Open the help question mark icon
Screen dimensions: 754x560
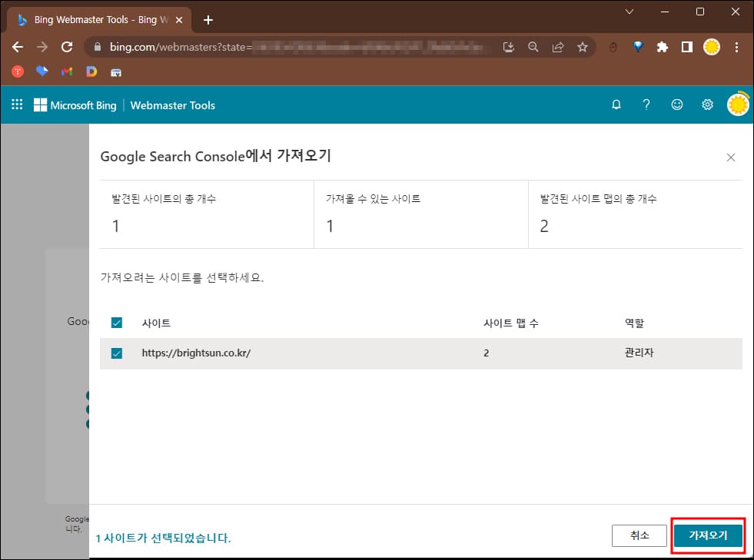(x=646, y=104)
